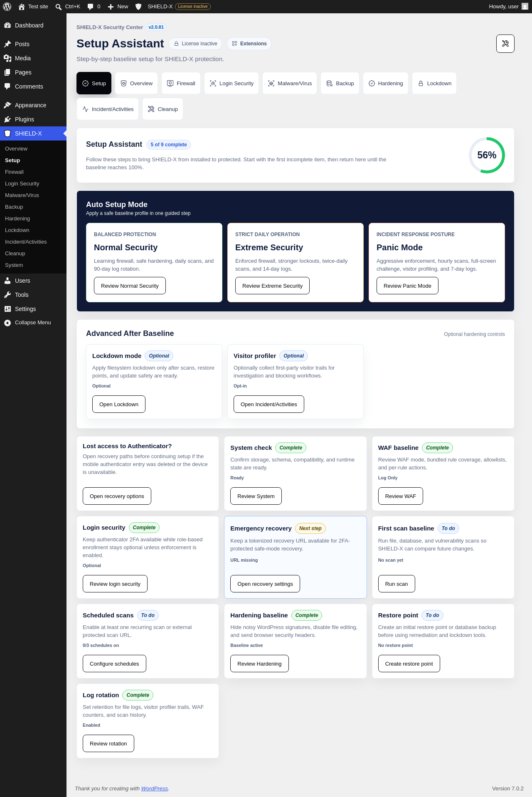Click the Tools wrench icon
This screenshot has height=797, width=532.
click(7, 295)
